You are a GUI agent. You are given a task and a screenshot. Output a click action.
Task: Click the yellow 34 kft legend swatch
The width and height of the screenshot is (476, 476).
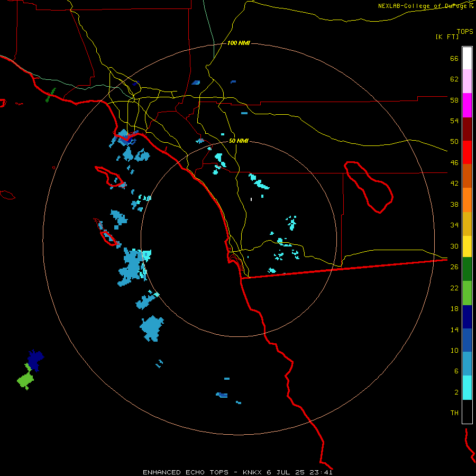(x=467, y=246)
